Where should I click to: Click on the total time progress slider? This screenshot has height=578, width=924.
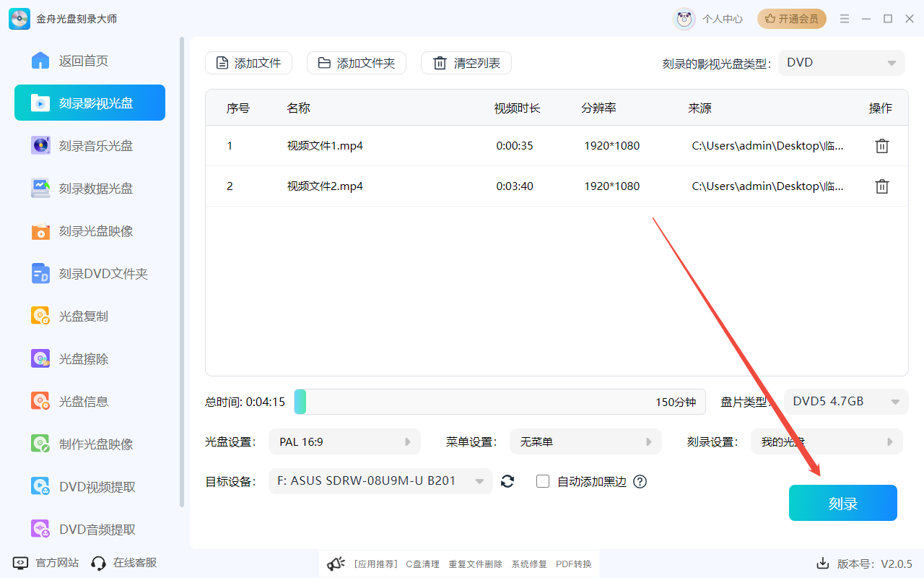click(x=501, y=401)
